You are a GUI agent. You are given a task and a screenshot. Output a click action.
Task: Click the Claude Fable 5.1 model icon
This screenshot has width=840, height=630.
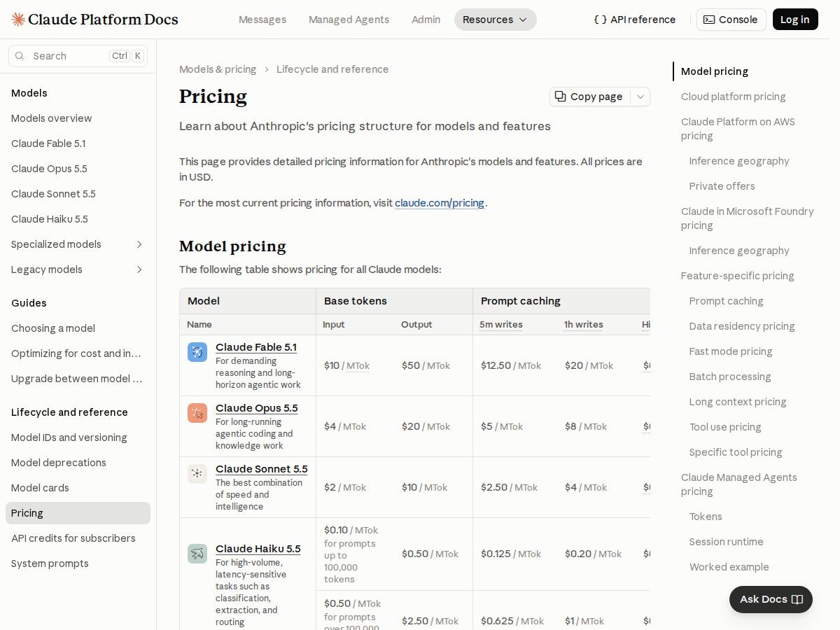(x=197, y=352)
